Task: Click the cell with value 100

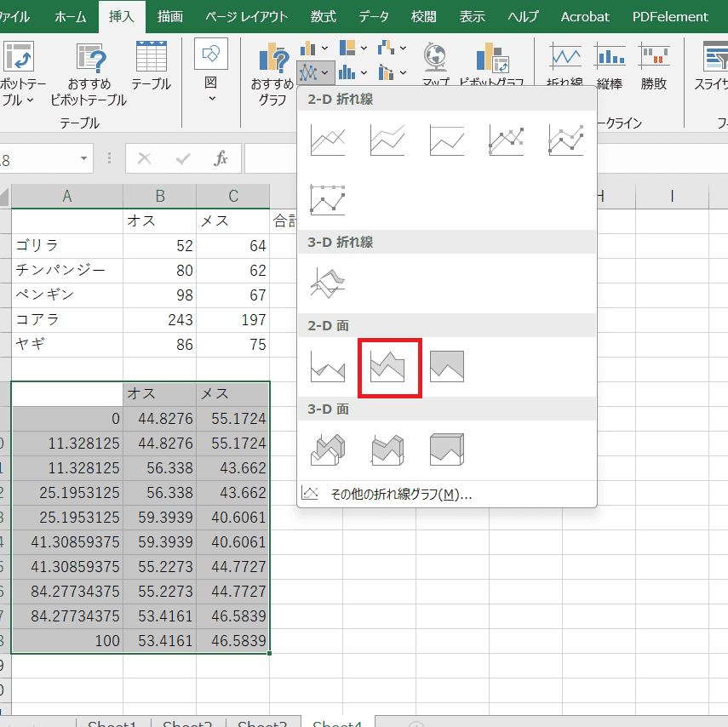Action: 67,641
